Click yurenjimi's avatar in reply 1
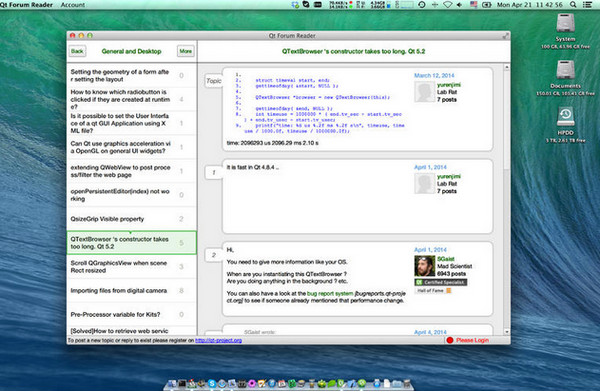The image size is (600, 392). point(424,183)
